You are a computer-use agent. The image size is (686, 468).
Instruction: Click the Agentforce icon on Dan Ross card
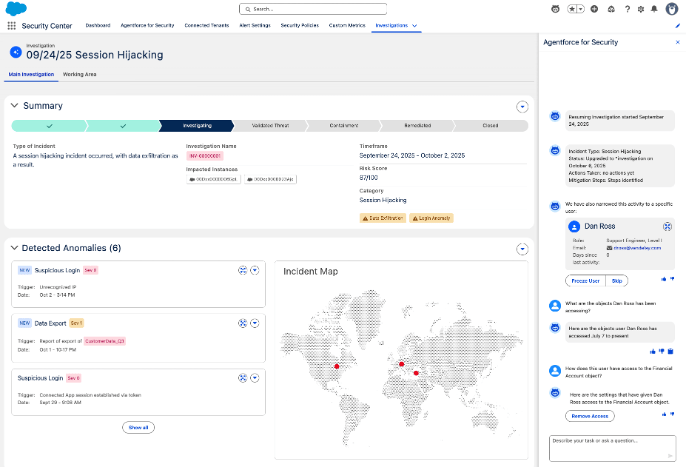(666, 227)
